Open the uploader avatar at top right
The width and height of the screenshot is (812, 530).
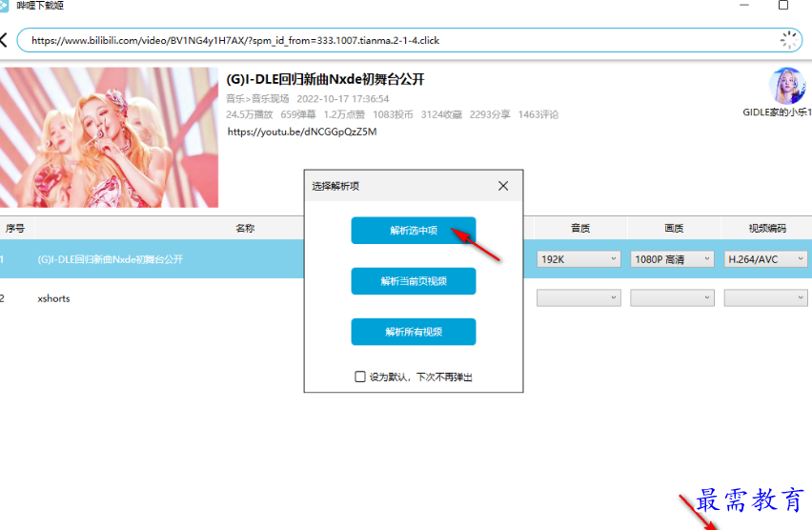pos(787,86)
